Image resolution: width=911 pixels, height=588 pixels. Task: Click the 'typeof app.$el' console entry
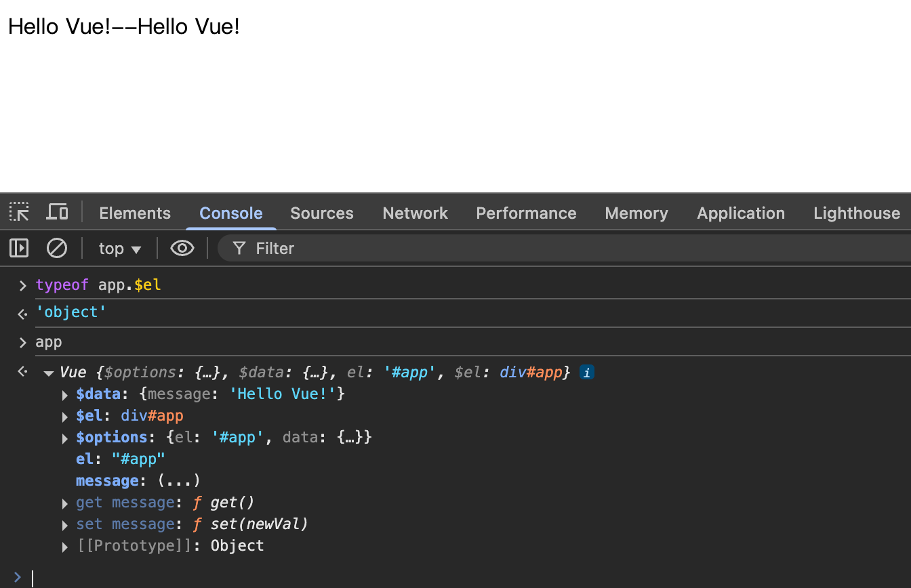[x=98, y=285]
